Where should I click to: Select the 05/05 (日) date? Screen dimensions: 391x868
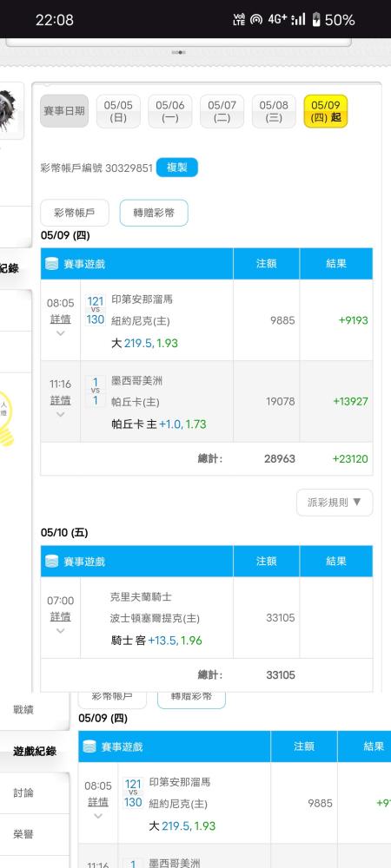coord(118,111)
